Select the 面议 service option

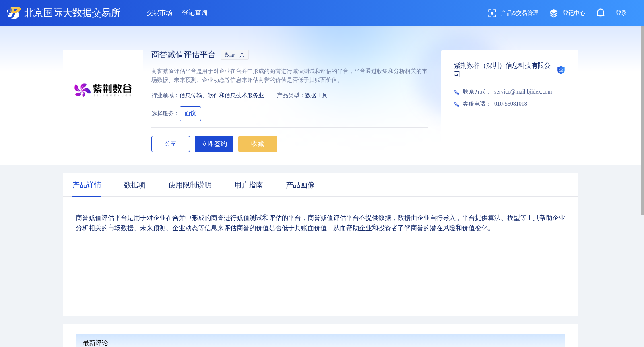[x=190, y=114]
